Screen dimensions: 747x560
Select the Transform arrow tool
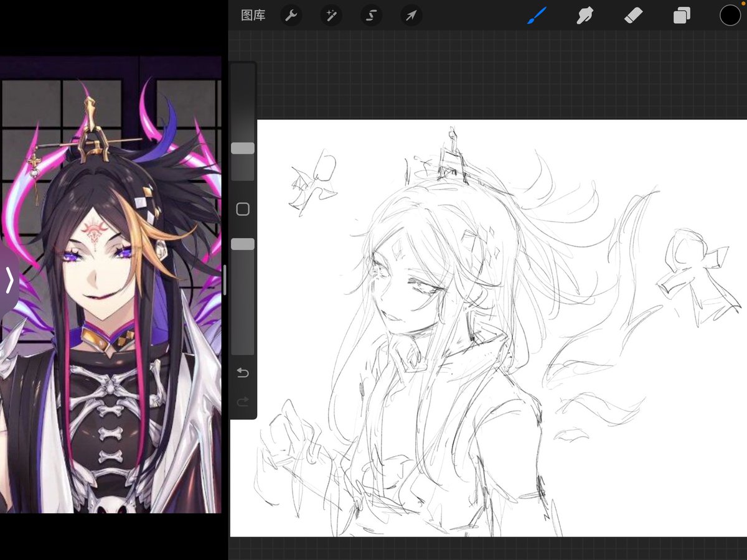pyautogui.click(x=411, y=16)
